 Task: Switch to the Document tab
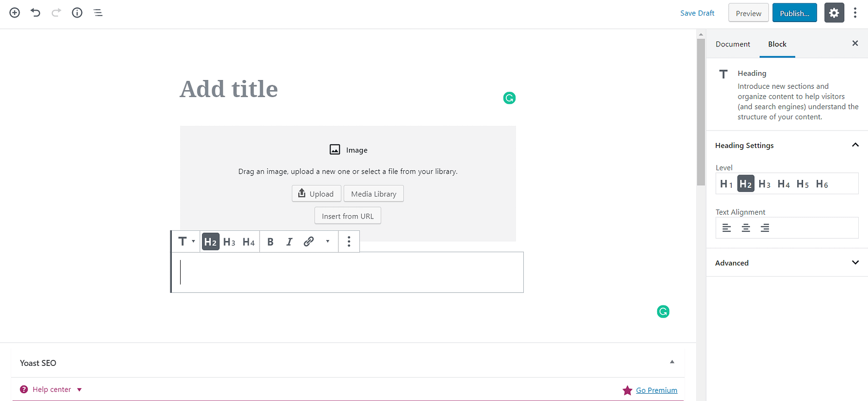(x=732, y=44)
